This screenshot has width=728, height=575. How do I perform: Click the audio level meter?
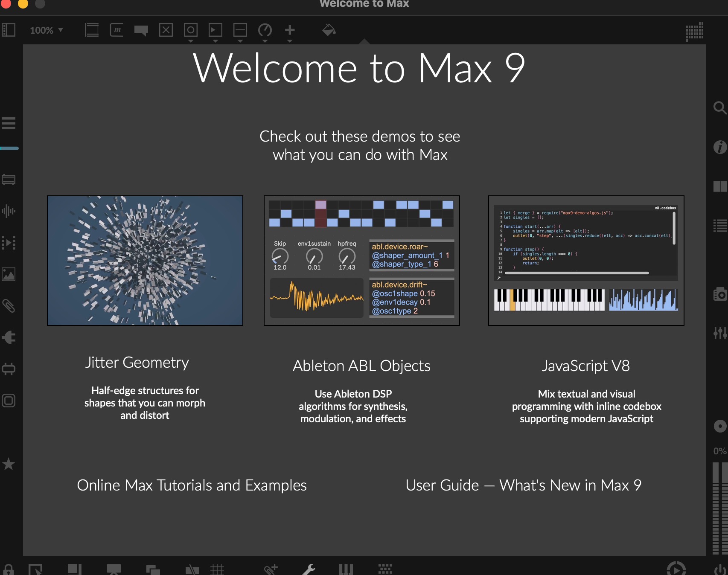720,508
